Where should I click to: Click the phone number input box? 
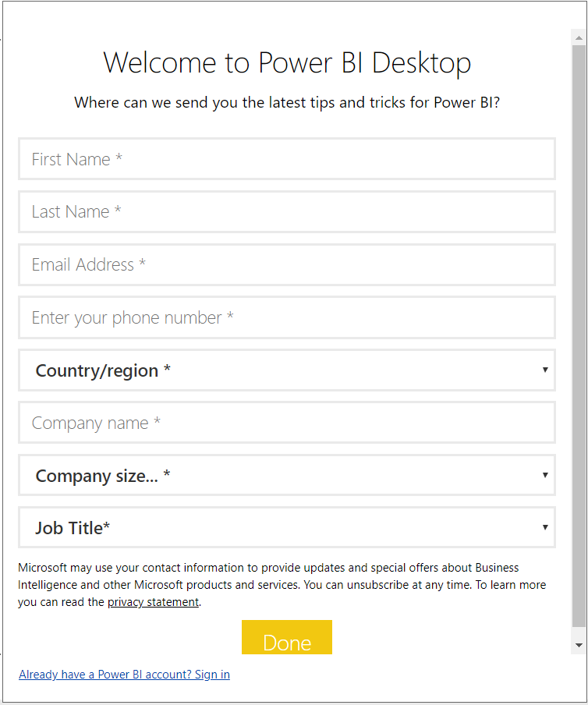coord(287,317)
